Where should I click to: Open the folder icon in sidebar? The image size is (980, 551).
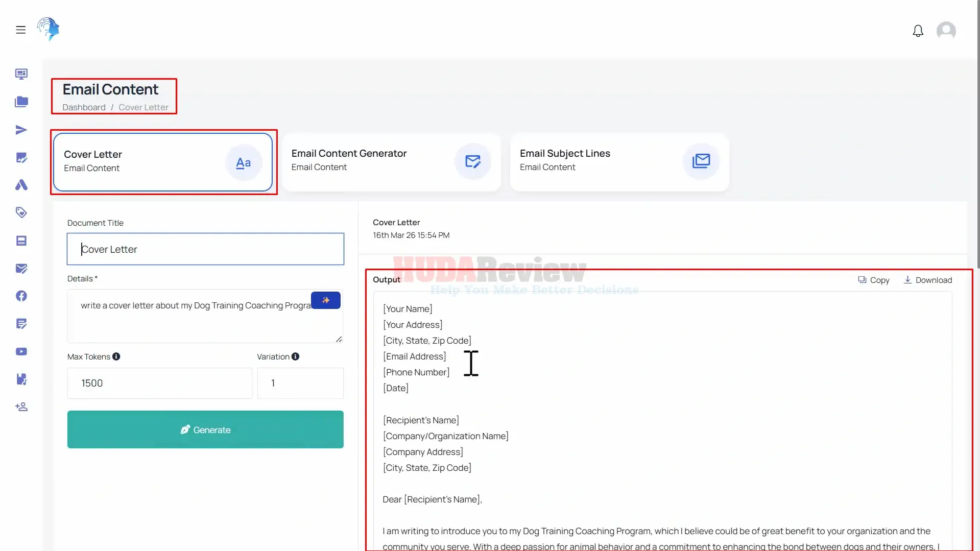click(x=21, y=102)
